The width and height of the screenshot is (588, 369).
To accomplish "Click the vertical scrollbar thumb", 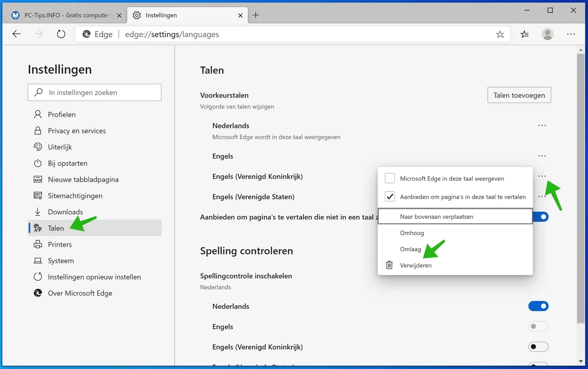I will pyautogui.click(x=581, y=188).
